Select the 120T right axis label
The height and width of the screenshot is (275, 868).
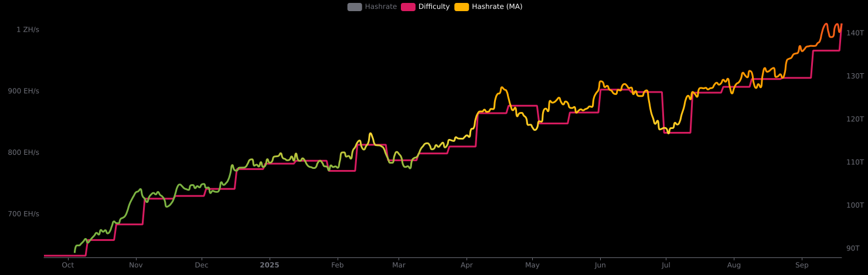tap(855, 119)
